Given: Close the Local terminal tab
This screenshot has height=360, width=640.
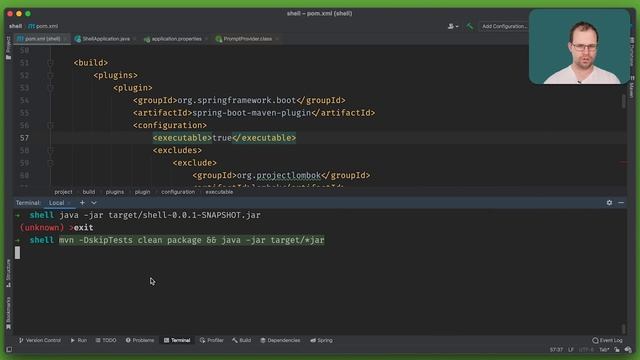Looking at the screenshot, I should (69, 203).
